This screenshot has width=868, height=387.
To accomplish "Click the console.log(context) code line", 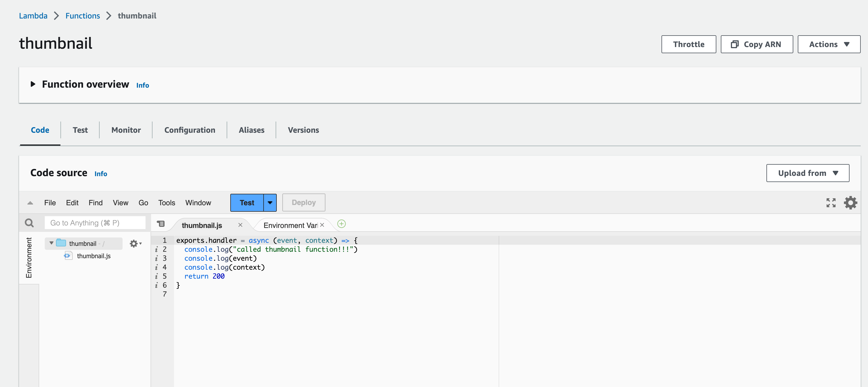I will point(224,267).
